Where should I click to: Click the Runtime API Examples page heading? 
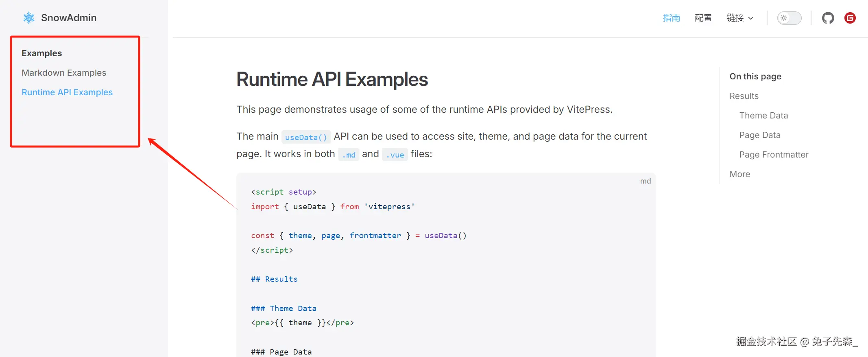(332, 79)
